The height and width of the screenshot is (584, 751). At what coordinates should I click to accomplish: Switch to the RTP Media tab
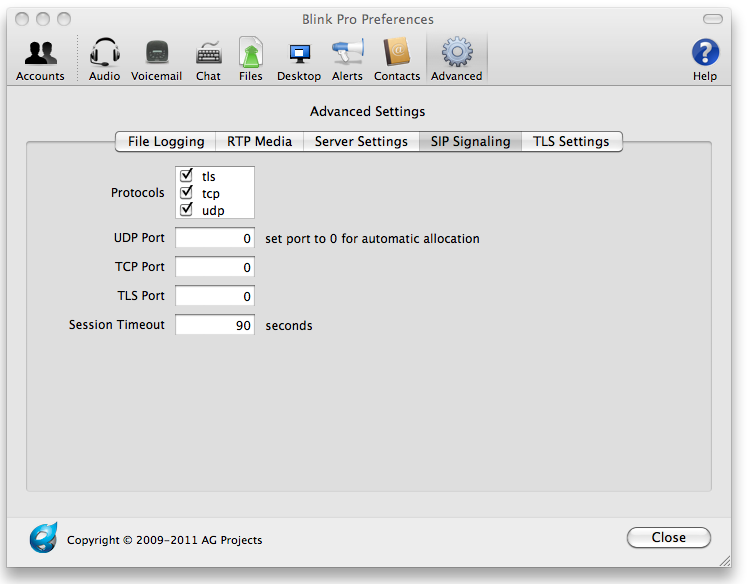point(260,142)
